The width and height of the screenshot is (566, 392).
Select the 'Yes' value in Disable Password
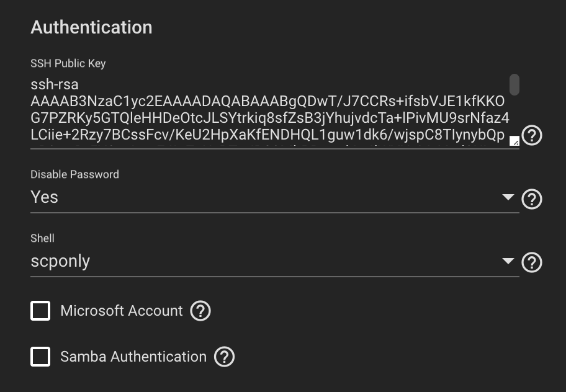(x=45, y=197)
